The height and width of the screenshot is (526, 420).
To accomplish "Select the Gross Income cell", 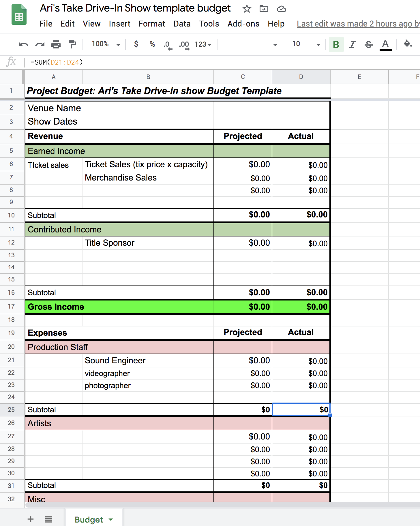I will click(119, 307).
